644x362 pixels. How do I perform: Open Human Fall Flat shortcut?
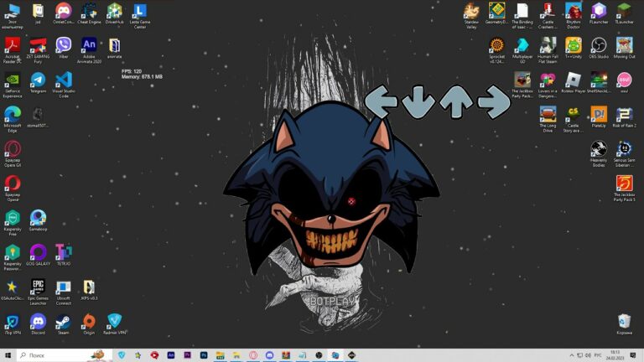coord(548,50)
